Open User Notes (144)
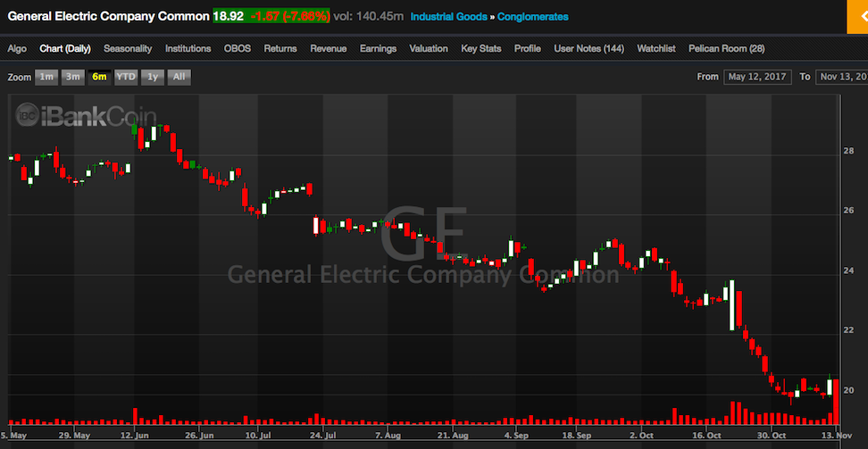The width and height of the screenshot is (868, 449). (589, 49)
